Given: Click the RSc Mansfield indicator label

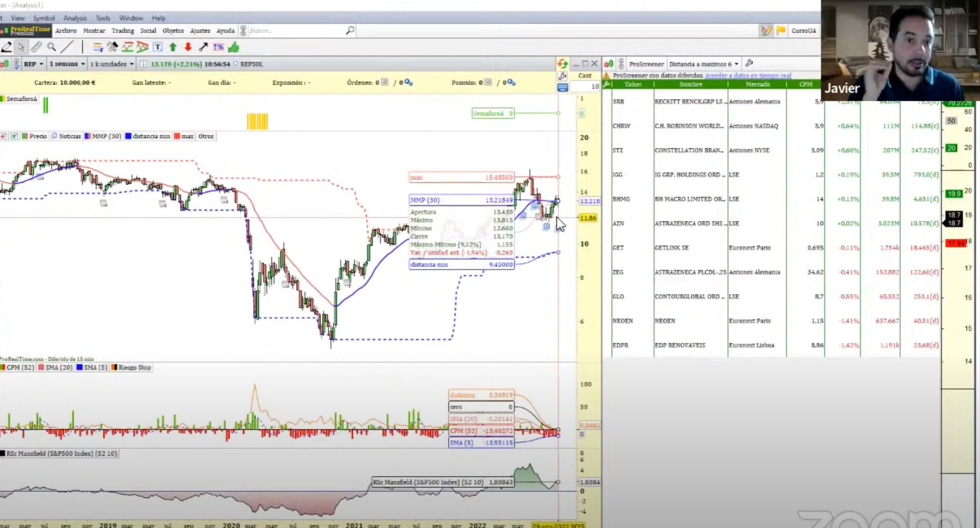Looking at the screenshot, I should 59,454.
